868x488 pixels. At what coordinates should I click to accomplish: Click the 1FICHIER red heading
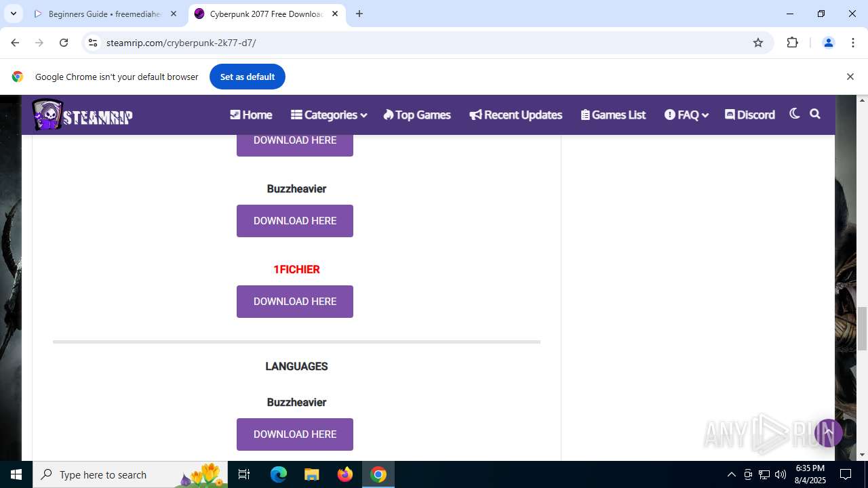pos(296,269)
